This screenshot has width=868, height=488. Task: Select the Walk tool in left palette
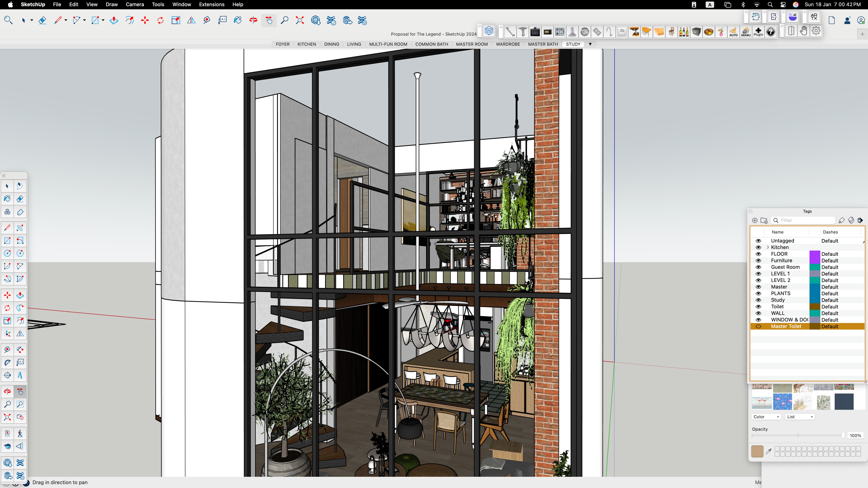[20, 433]
